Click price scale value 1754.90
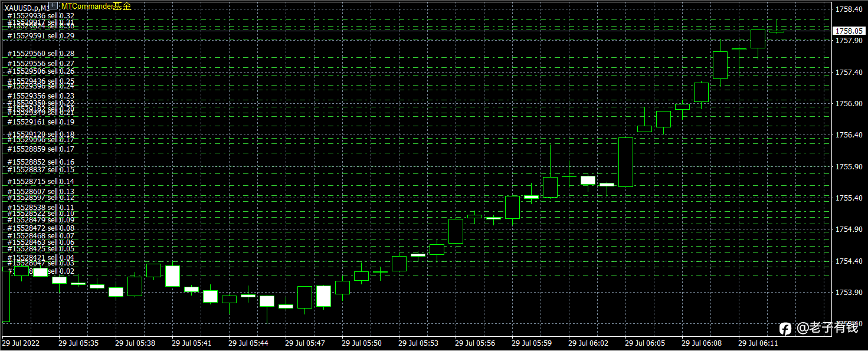 (848, 229)
